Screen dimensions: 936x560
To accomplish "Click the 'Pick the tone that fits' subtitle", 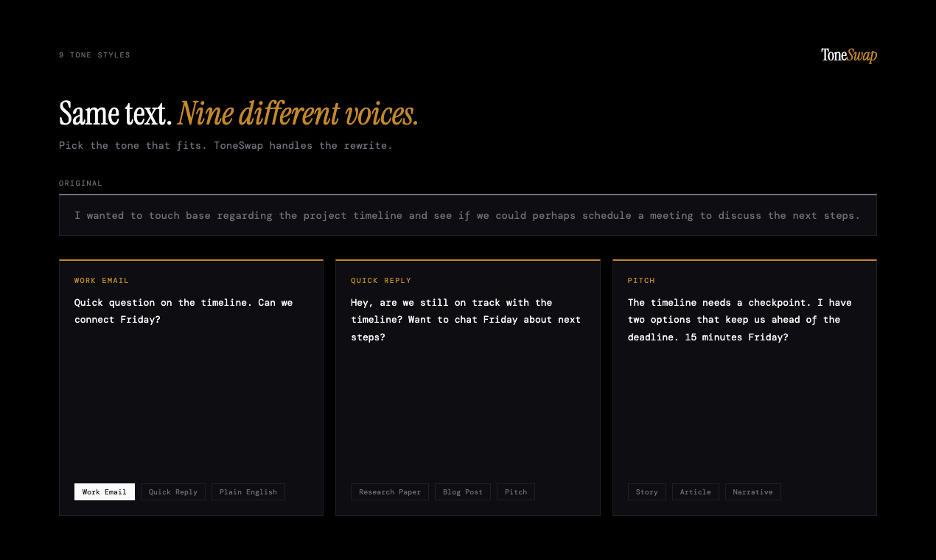I will pyautogui.click(x=226, y=145).
